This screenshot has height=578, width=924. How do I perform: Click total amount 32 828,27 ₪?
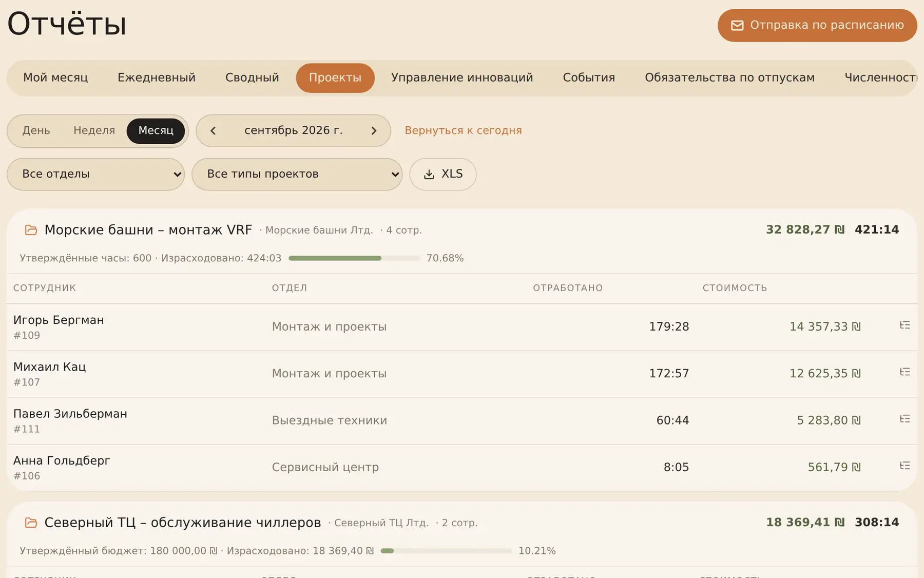[805, 229]
